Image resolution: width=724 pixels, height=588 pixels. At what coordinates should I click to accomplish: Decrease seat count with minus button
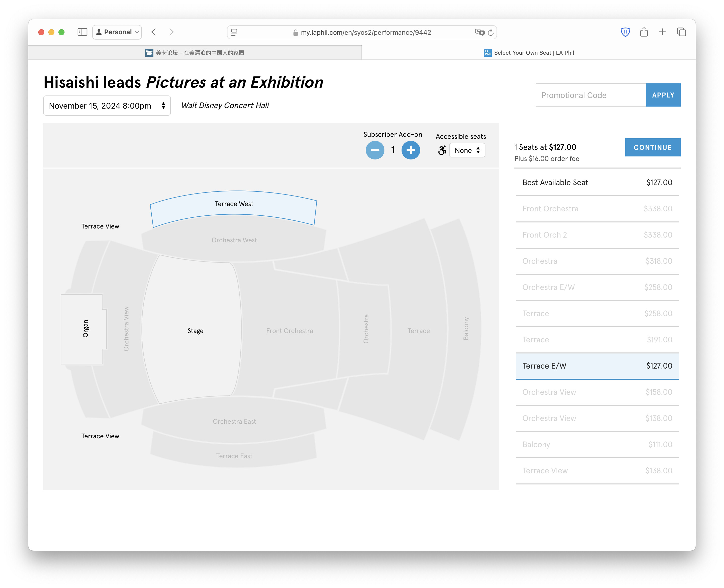tap(375, 150)
